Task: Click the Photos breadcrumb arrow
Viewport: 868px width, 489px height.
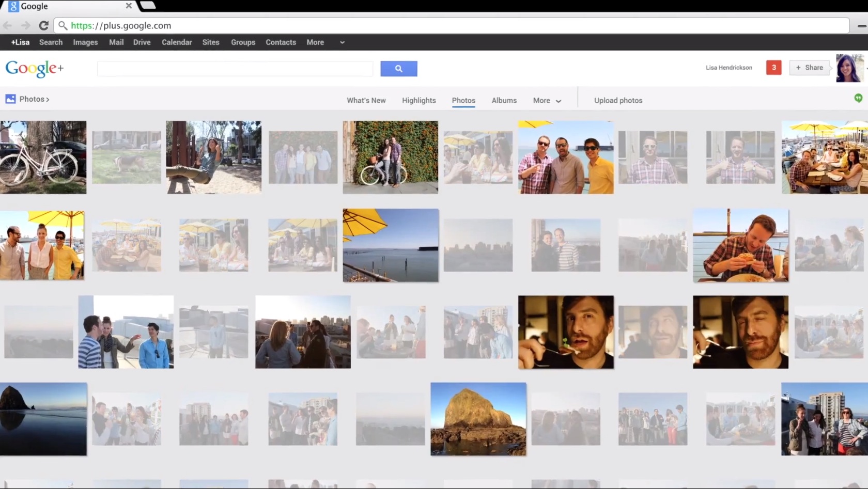Action: pyautogui.click(x=48, y=99)
